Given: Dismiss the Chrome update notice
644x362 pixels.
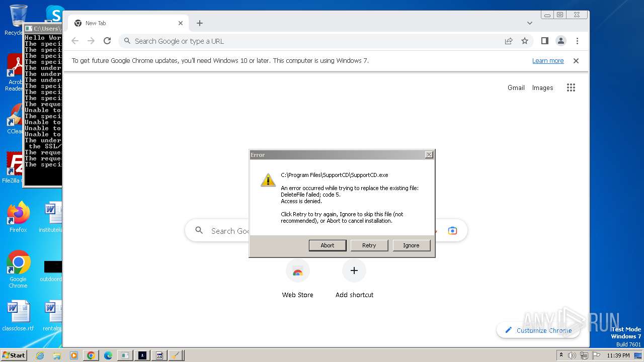Looking at the screenshot, I should click(576, 61).
